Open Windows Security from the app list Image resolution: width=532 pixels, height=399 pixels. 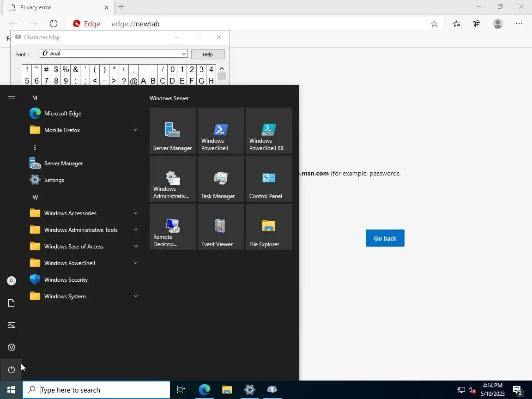pyautogui.click(x=84, y=279)
